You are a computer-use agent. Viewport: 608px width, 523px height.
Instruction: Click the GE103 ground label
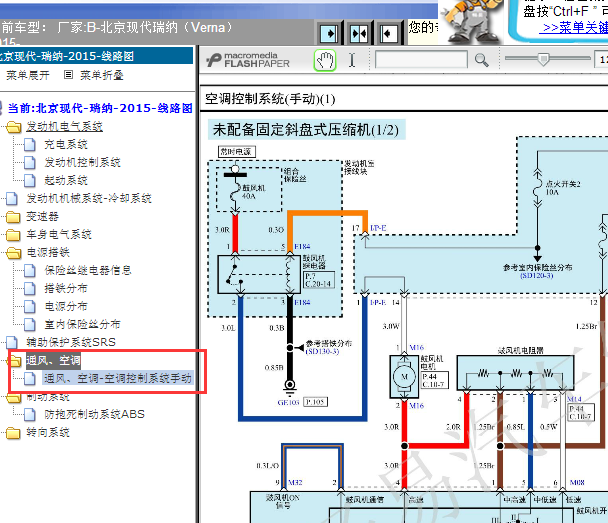pyautogui.click(x=288, y=402)
